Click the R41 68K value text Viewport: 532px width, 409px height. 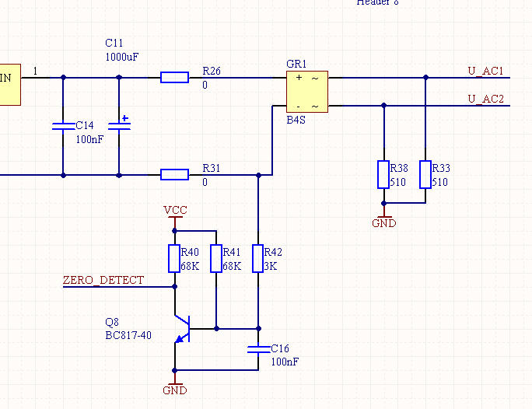tap(232, 266)
